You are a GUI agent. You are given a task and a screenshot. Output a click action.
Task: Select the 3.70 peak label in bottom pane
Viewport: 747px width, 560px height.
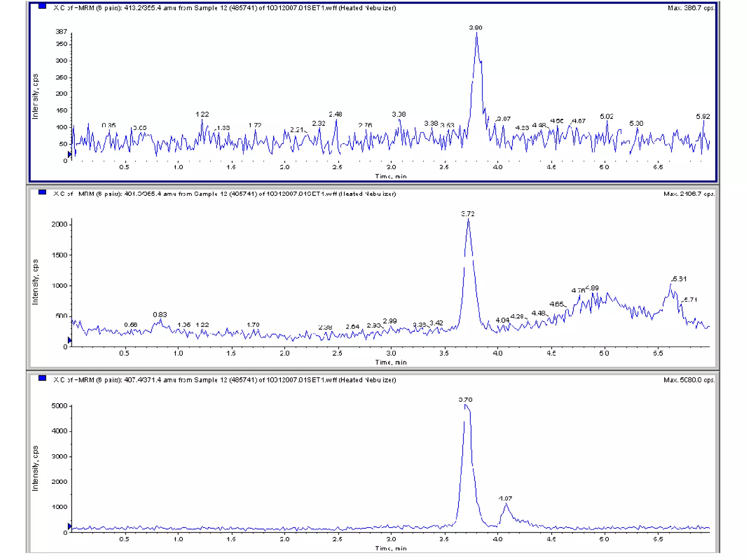[465, 400]
